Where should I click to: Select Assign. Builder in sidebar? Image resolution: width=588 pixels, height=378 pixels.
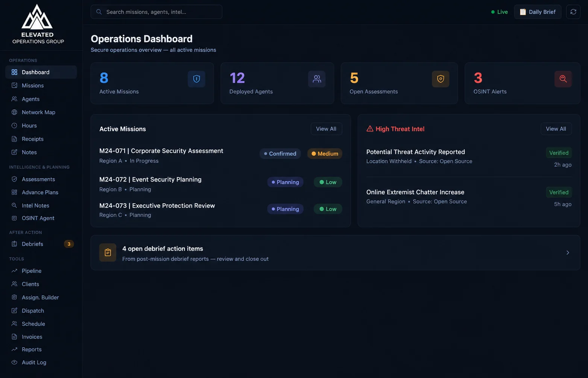pyautogui.click(x=41, y=298)
